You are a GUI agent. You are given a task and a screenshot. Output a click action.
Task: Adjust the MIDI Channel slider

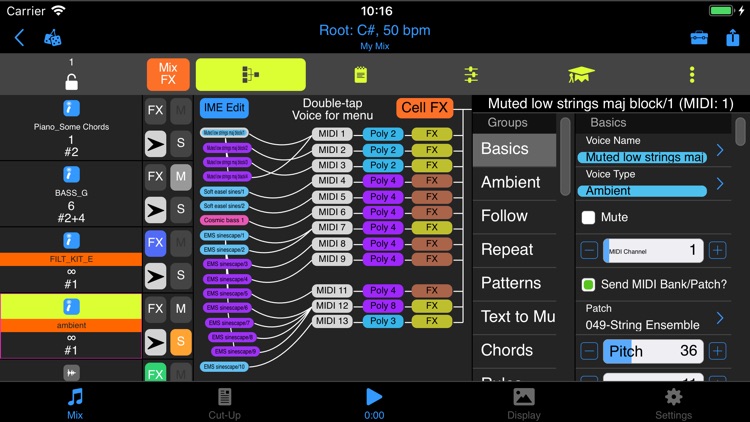653,251
